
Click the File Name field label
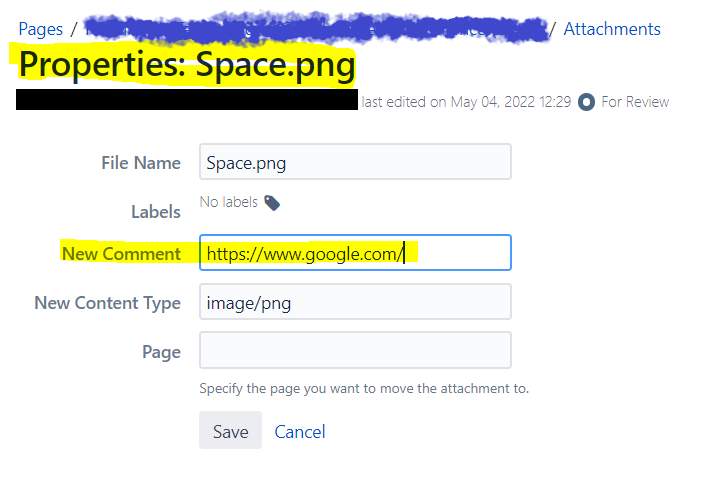[141, 163]
